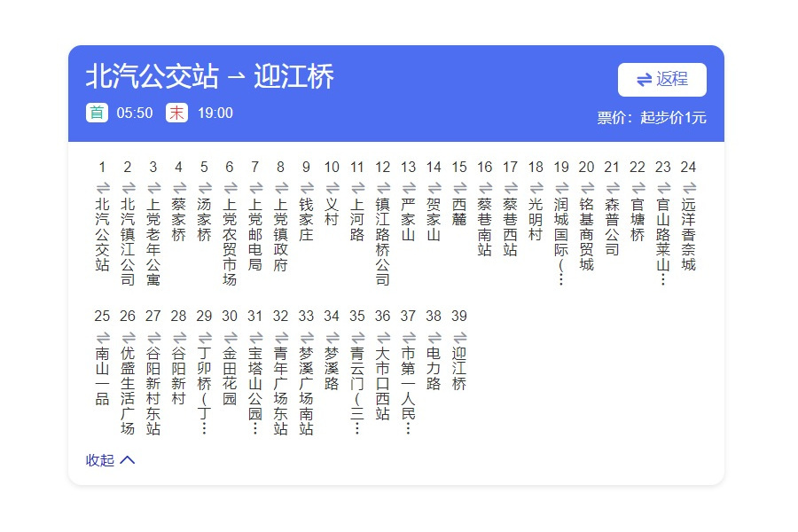This screenshot has width=798, height=532.
Task: Click the 返程 return trip button
Action: click(x=661, y=80)
